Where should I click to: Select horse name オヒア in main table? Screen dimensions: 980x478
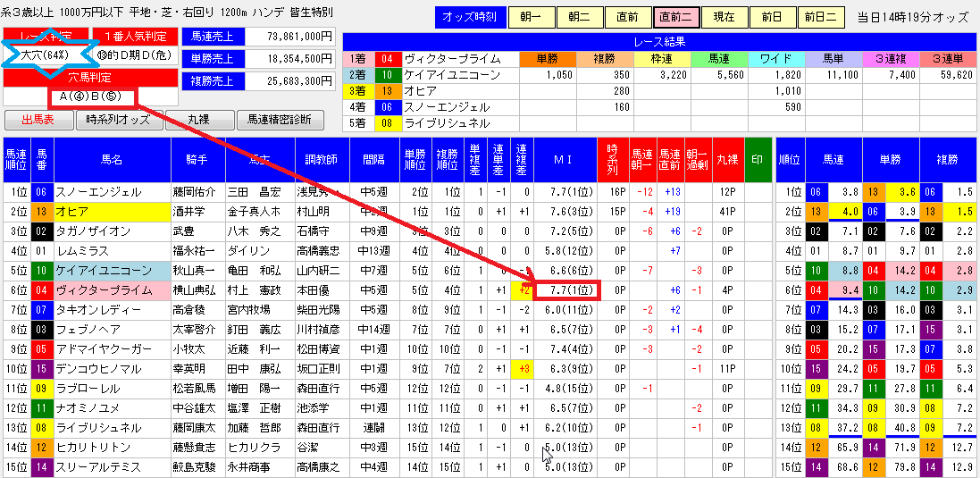[x=112, y=212]
